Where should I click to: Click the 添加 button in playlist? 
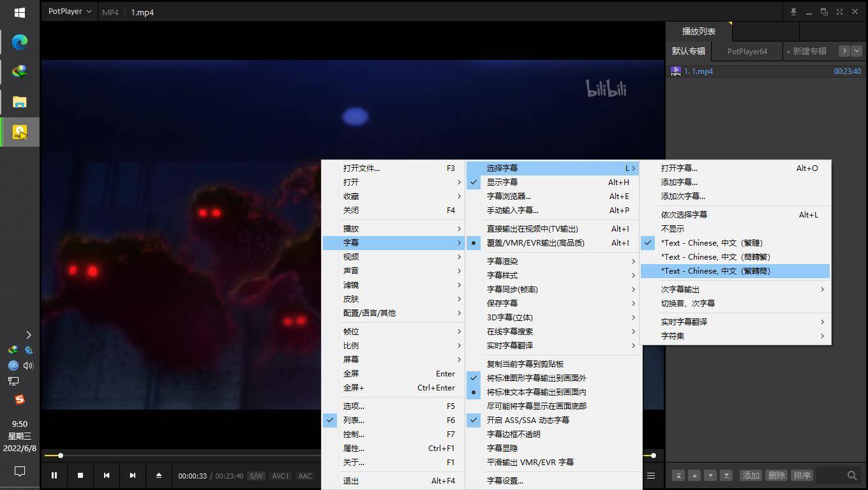coord(751,475)
